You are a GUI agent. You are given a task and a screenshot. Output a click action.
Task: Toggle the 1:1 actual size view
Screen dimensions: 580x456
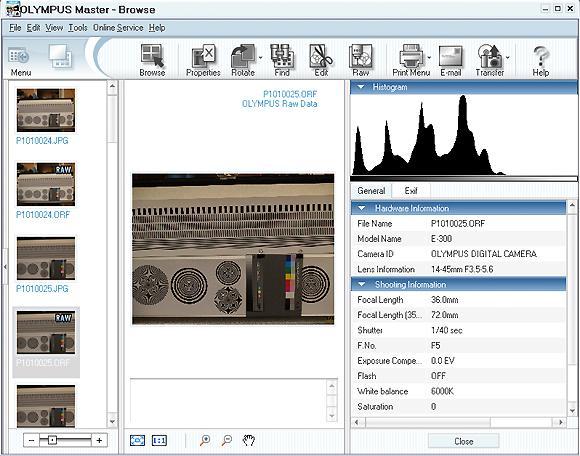[159, 440]
